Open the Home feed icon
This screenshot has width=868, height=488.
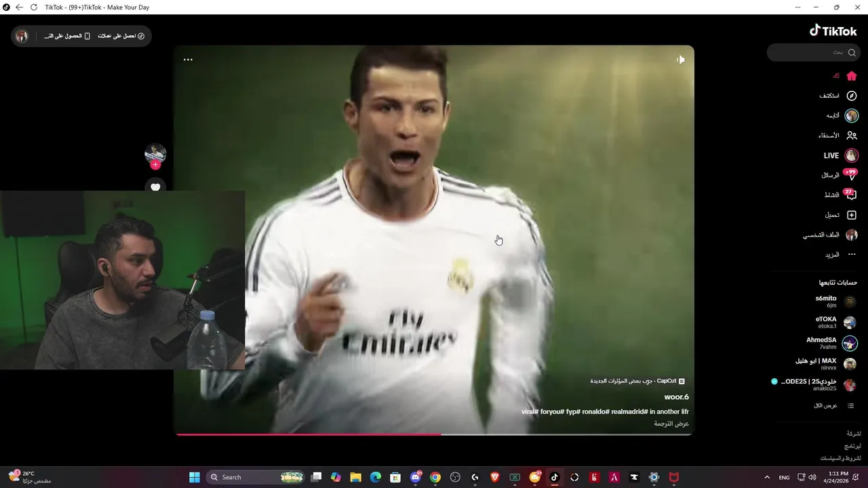[852, 76]
